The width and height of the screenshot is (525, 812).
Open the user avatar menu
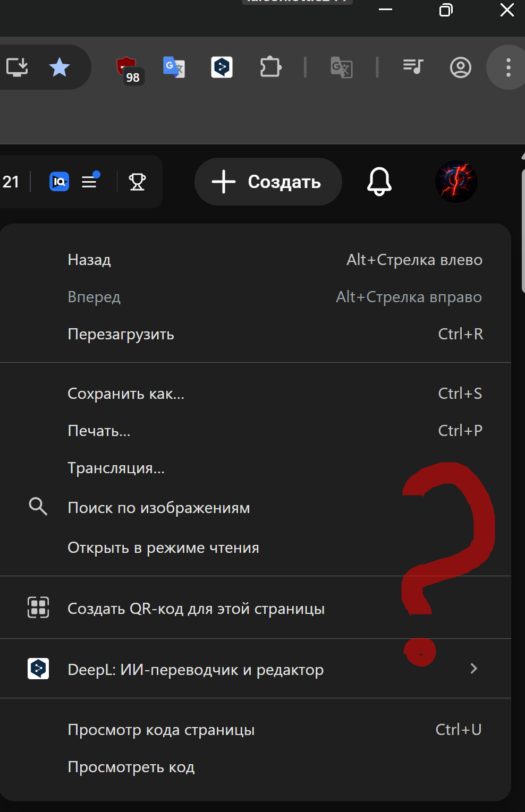tap(456, 182)
